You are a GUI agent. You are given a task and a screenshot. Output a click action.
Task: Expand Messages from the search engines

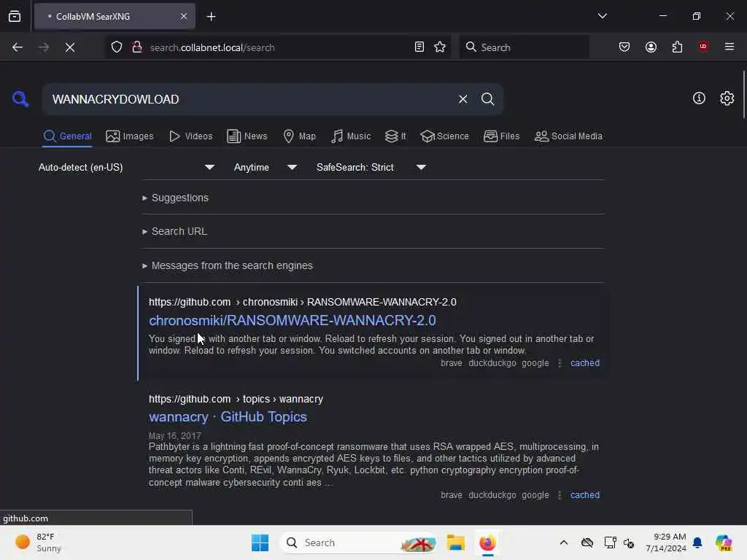[x=228, y=265]
